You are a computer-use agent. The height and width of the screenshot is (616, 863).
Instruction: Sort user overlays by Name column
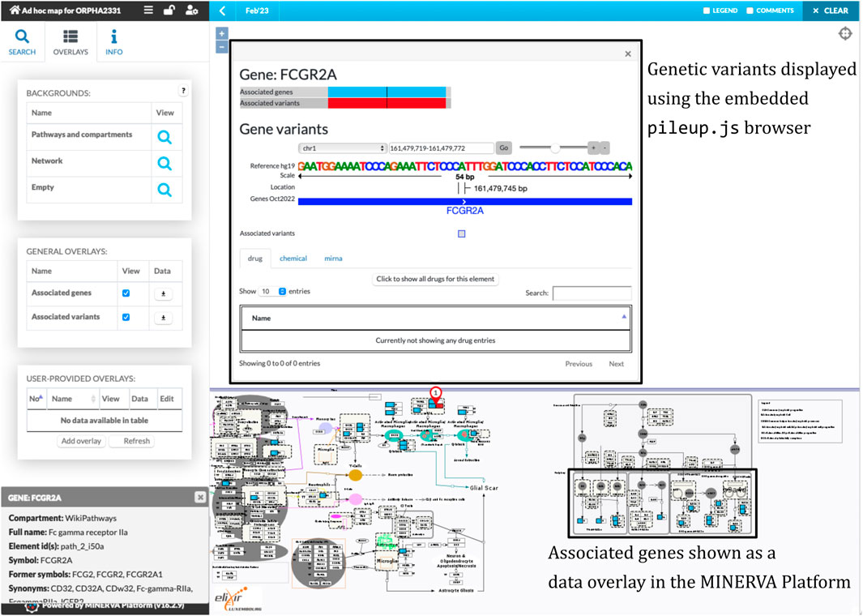coord(72,399)
